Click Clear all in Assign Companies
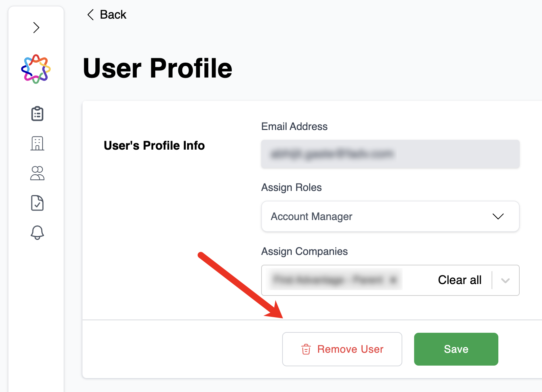This screenshot has width=542, height=392. pos(459,280)
